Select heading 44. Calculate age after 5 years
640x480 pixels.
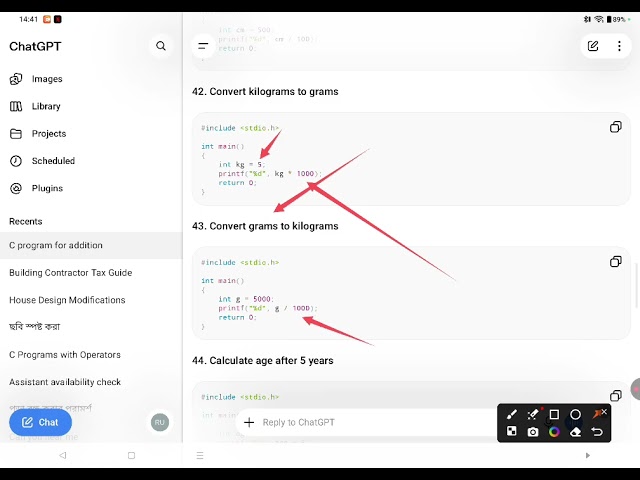point(262,361)
